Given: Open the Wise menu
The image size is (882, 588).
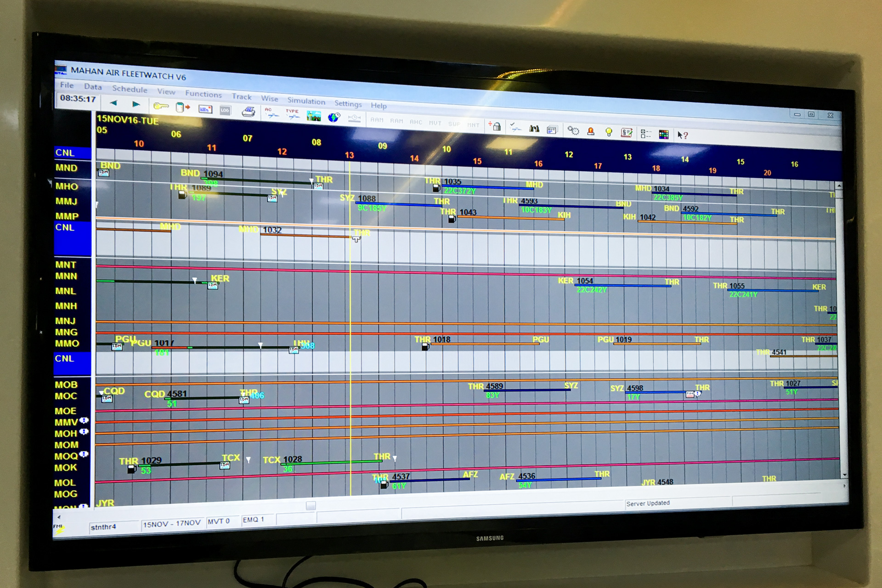Looking at the screenshot, I should click(270, 98).
